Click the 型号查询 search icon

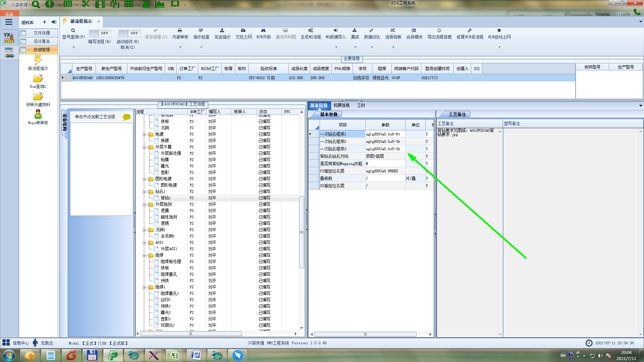click(73, 31)
